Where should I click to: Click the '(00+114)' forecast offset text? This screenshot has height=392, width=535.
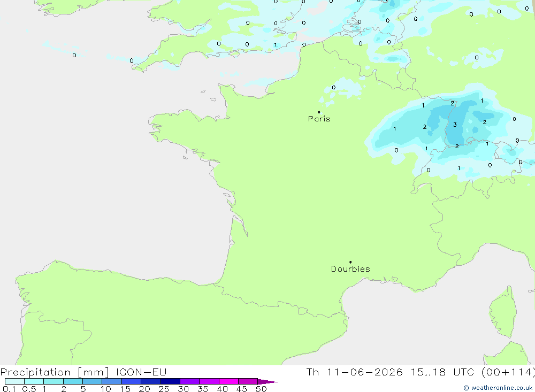click(x=508, y=372)
